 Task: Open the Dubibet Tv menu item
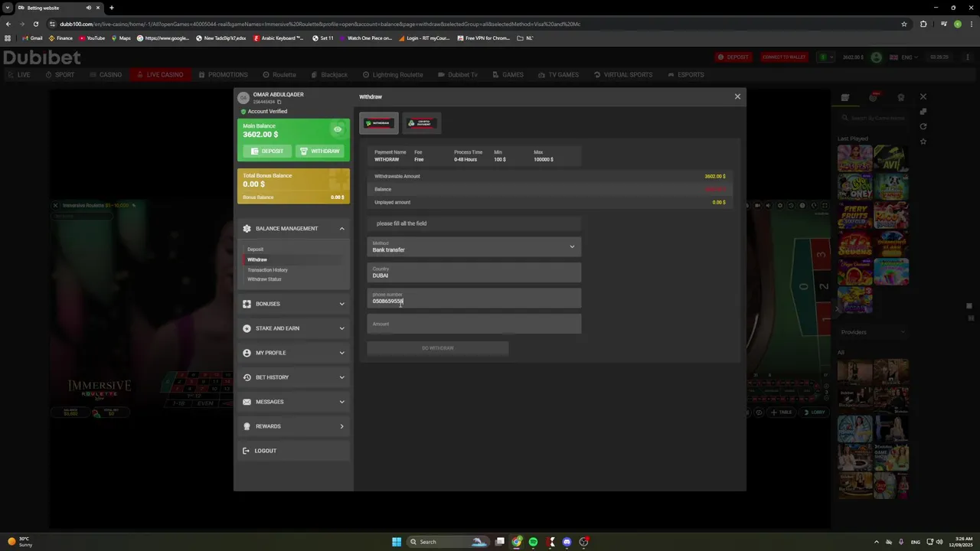[458, 74]
